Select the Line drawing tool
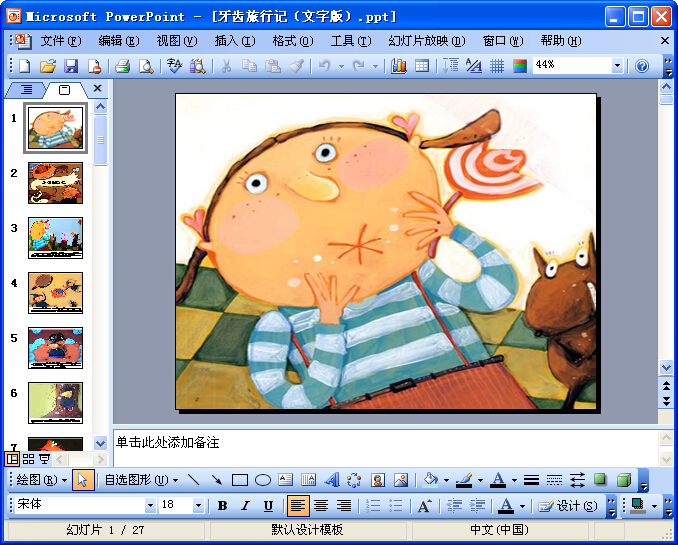 click(x=193, y=480)
